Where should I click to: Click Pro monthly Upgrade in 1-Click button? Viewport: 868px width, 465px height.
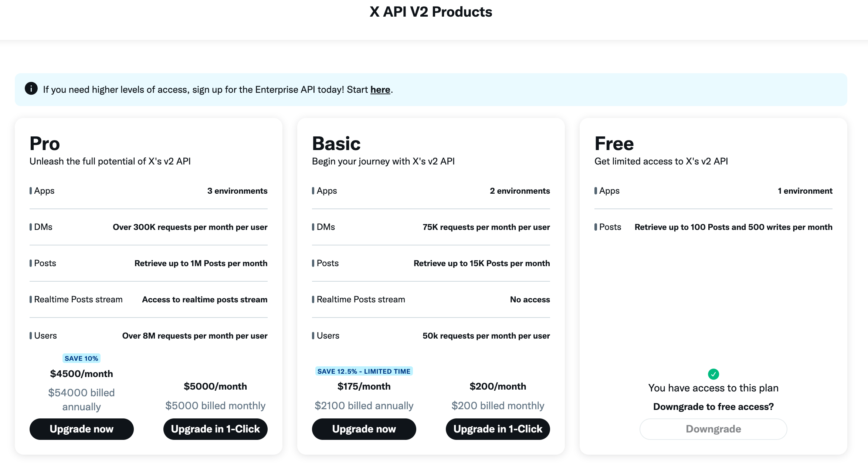(216, 429)
